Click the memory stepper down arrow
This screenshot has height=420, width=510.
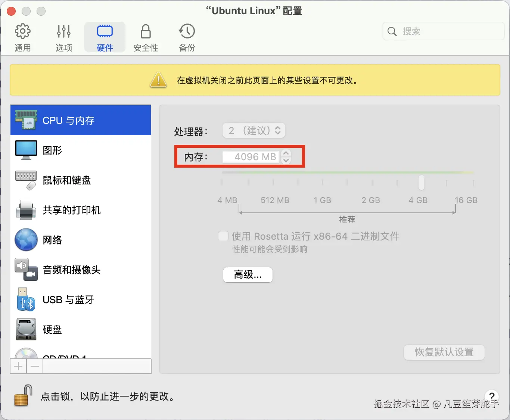[x=286, y=161]
